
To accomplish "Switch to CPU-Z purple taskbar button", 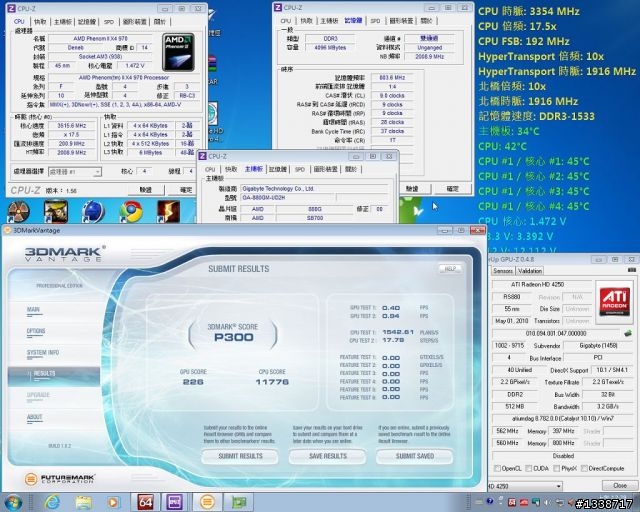I will [x=174, y=502].
